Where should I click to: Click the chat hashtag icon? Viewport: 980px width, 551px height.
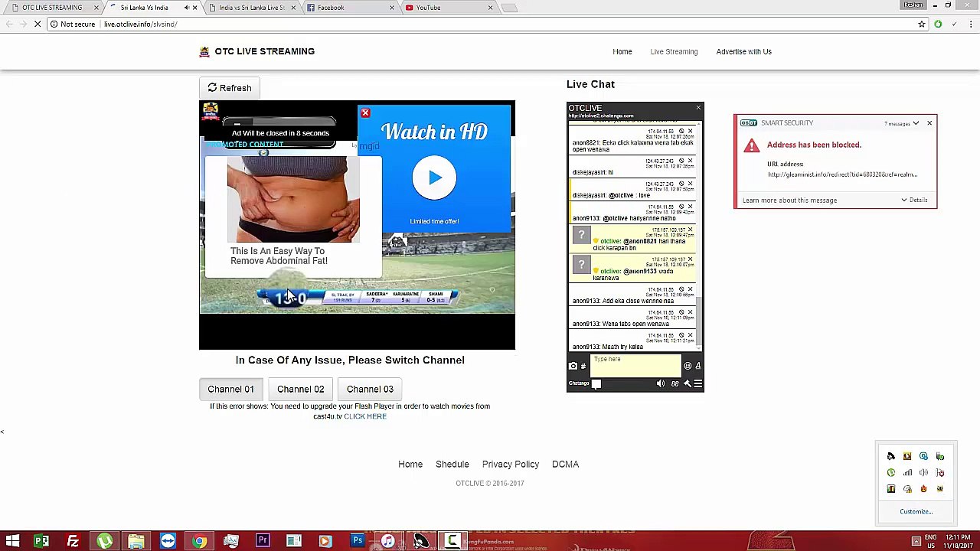583,366
